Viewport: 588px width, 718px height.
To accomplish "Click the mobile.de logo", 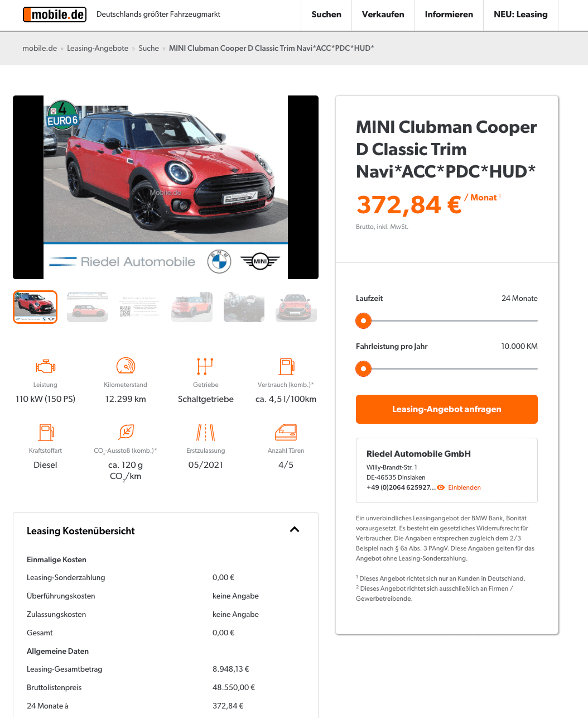I will coord(55,15).
